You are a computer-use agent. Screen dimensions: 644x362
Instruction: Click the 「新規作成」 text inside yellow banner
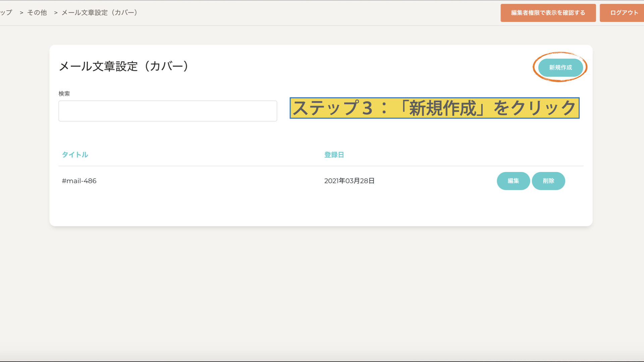tap(443, 108)
